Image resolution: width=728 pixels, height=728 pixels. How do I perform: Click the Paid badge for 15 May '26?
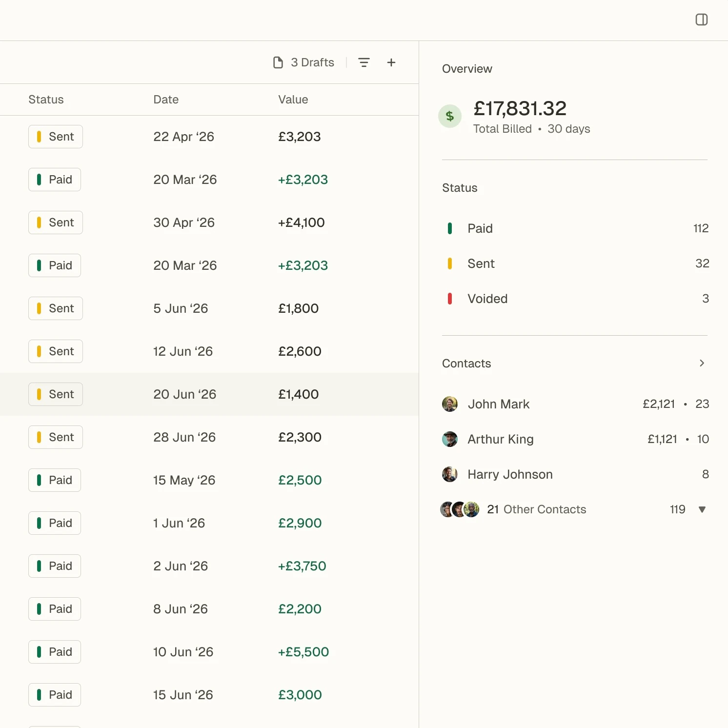[x=55, y=480]
